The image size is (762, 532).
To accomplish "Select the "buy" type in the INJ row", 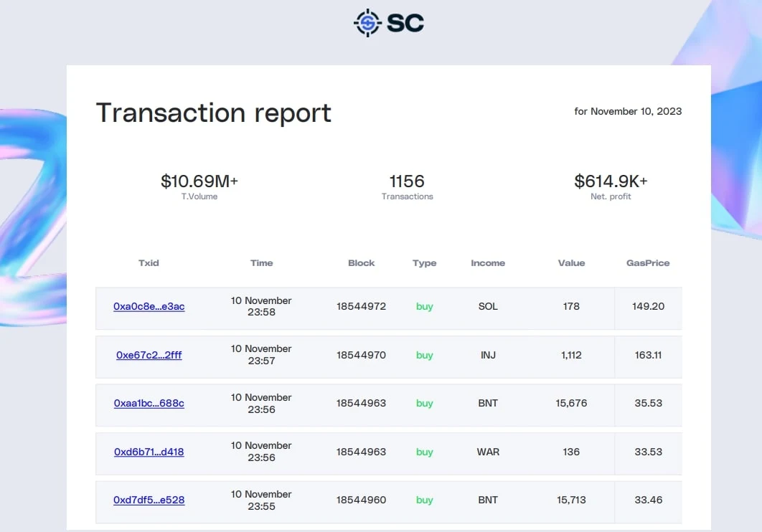I will click(424, 355).
